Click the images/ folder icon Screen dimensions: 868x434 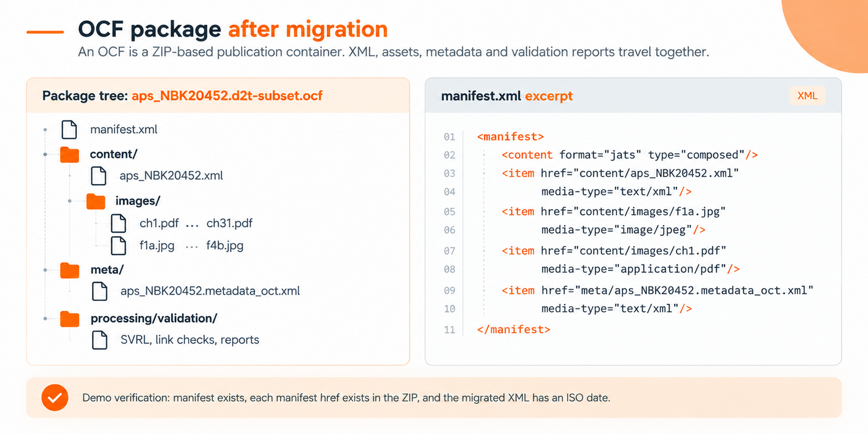click(95, 201)
